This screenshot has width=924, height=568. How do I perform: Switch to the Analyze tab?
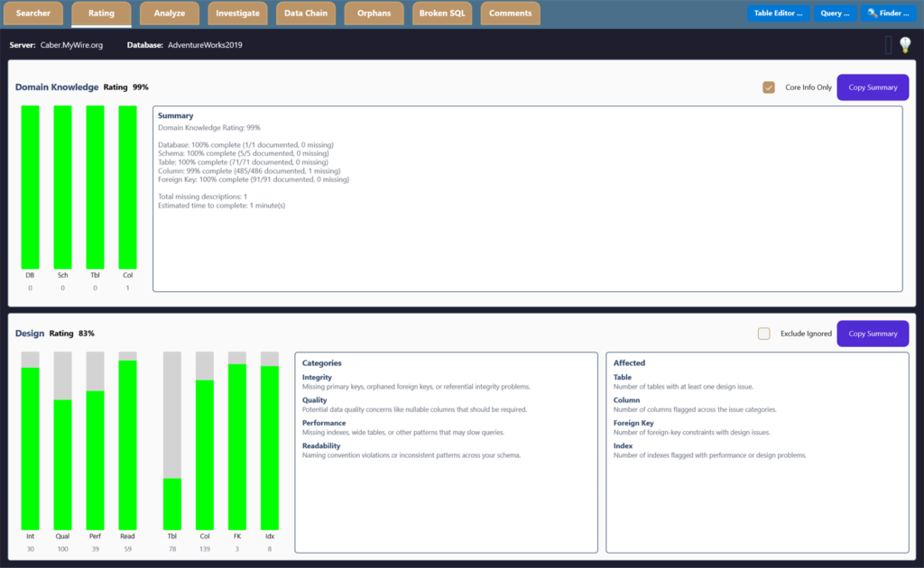[x=170, y=14]
